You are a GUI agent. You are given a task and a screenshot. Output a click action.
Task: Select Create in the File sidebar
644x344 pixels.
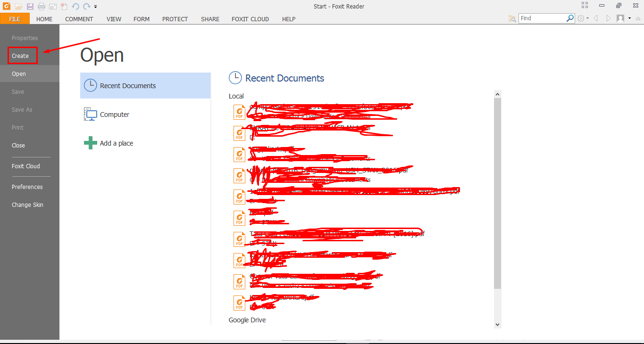pos(20,56)
